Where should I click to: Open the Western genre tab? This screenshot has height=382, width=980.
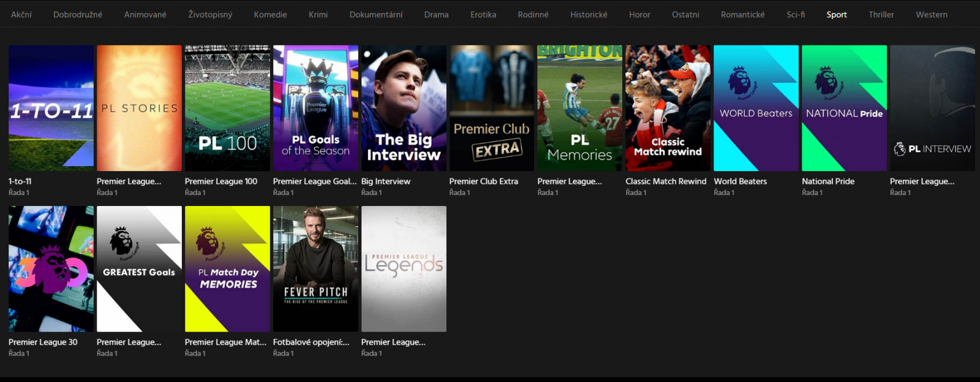(932, 15)
